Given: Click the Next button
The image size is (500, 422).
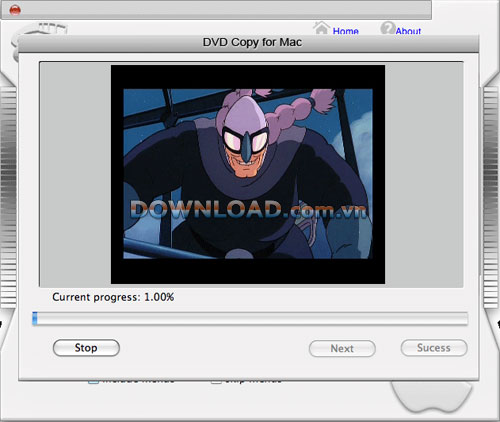Looking at the screenshot, I should coord(342,349).
